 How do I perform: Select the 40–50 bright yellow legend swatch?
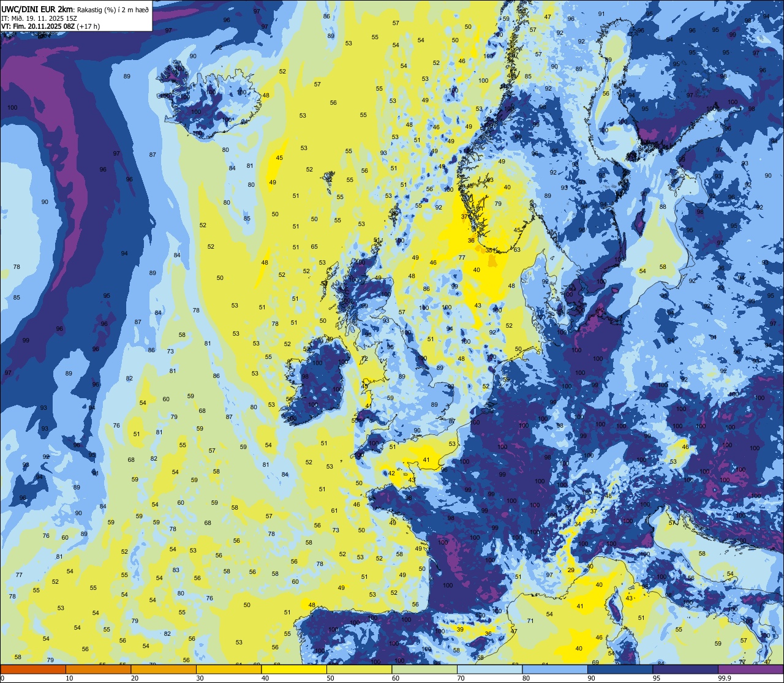(293, 669)
